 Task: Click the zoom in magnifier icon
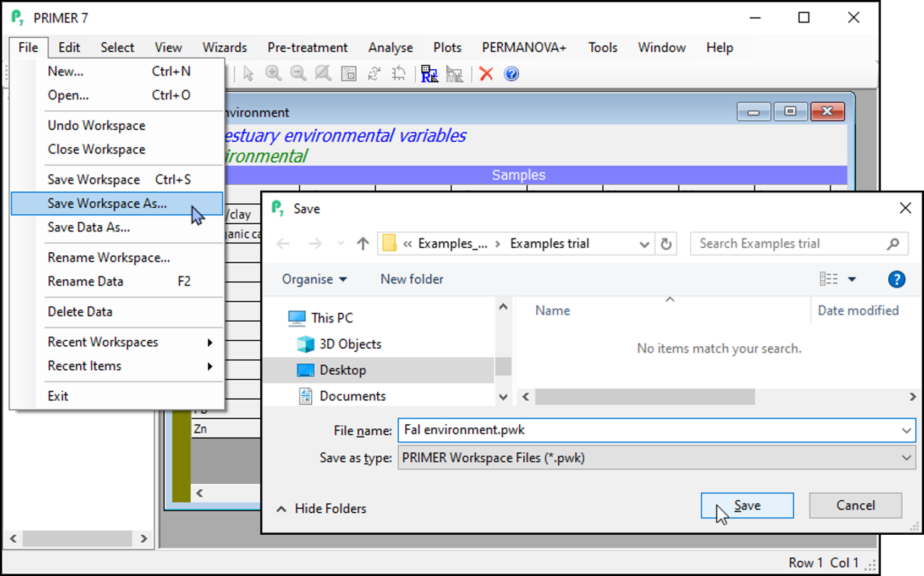point(273,73)
